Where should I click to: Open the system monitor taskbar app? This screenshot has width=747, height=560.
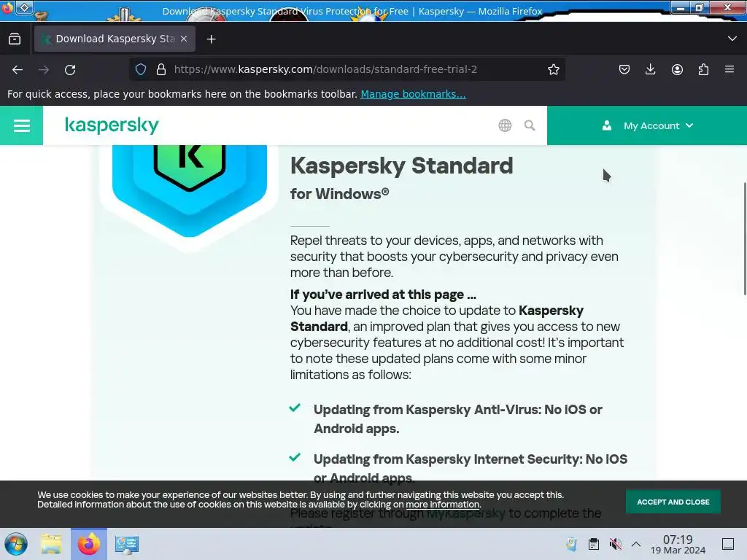(x=127, y=544)
